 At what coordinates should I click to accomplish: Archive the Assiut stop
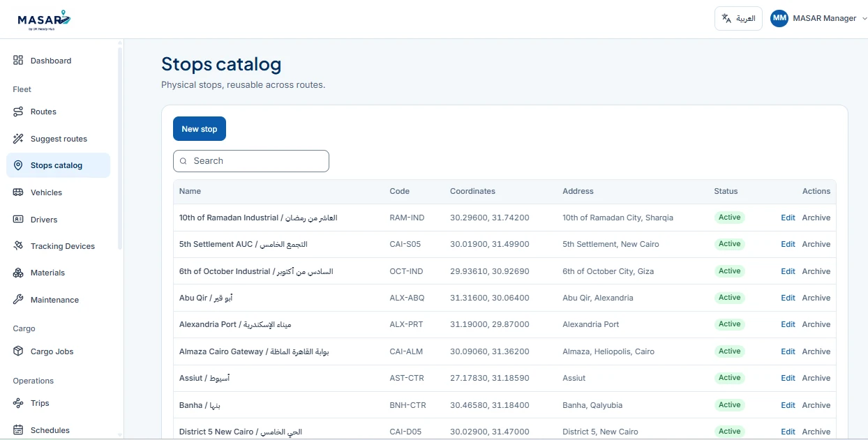coord(816,378)
